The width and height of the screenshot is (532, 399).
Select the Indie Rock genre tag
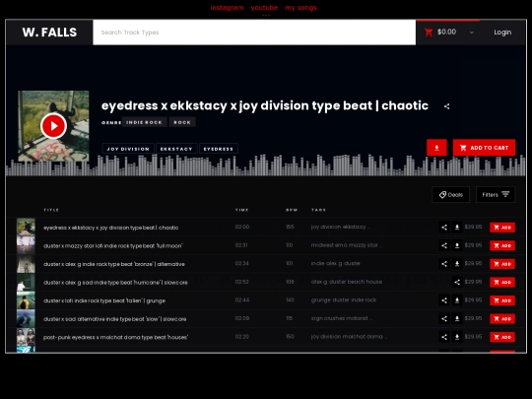pyautogui.click(x=144, y=122)
